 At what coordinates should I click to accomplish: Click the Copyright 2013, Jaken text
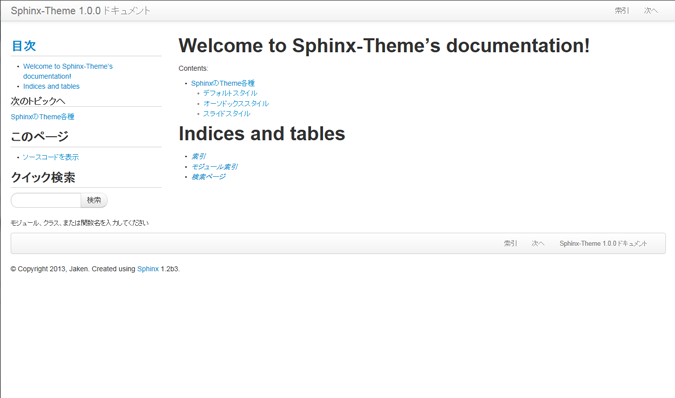click(50, 269)
